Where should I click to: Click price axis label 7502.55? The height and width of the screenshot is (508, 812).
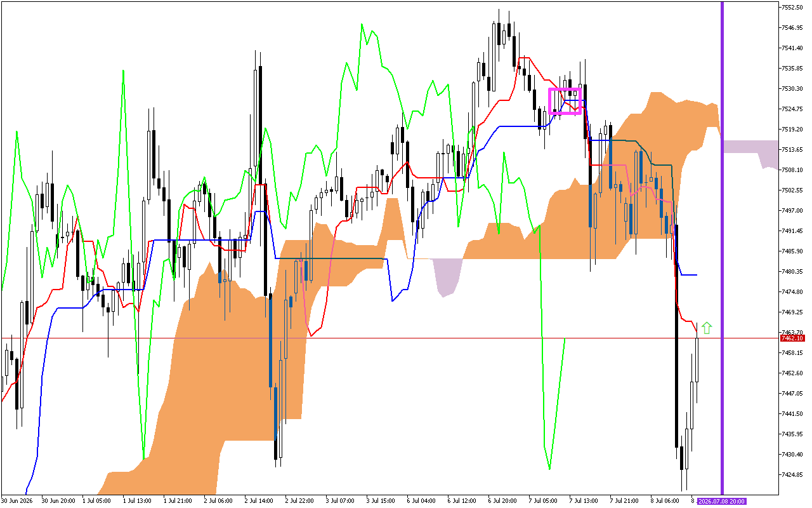pyautogui.click(x=792, y=190)
